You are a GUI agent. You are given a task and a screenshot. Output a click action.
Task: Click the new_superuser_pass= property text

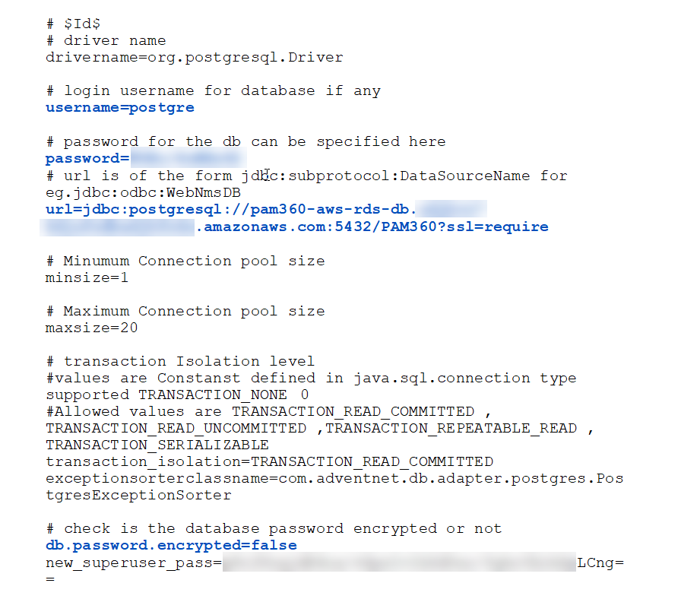(x=133, y=563)
